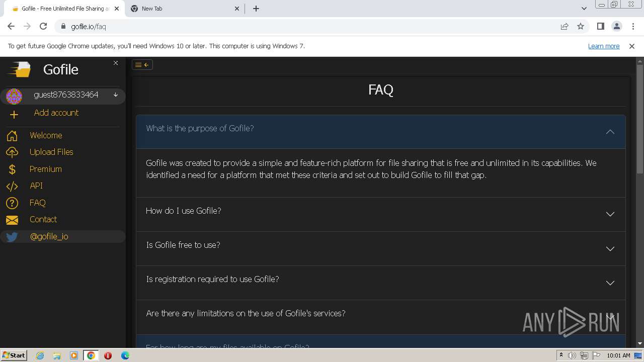This screenshot has height=362, width=644.
Task: Open the API page
Action: pyautogui.click(x=36, y=186)
